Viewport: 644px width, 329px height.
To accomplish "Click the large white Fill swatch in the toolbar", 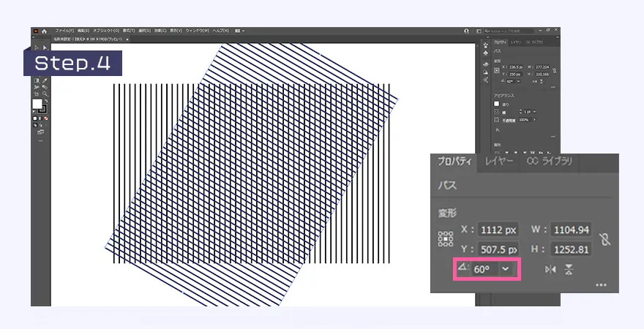I will 37,105.
